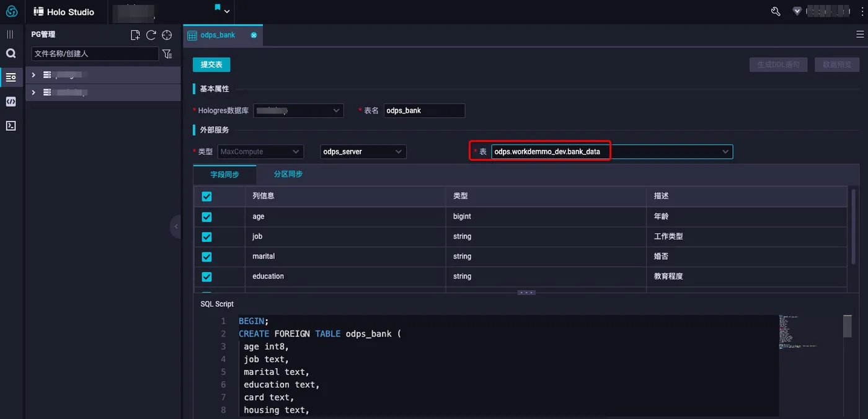868x419 pixels.
Task: Close the odps_bank tab
Action: coord(254,35)
